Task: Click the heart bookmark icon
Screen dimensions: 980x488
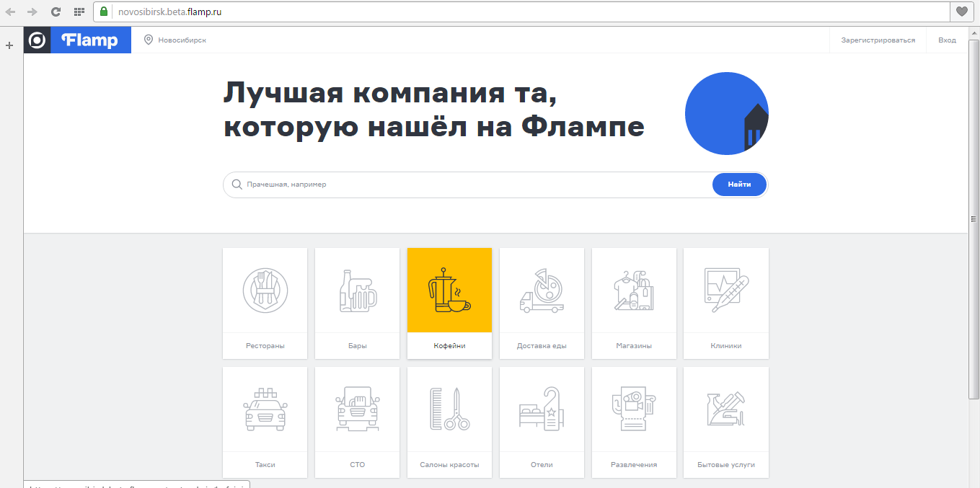Action: tap(961, 12)
